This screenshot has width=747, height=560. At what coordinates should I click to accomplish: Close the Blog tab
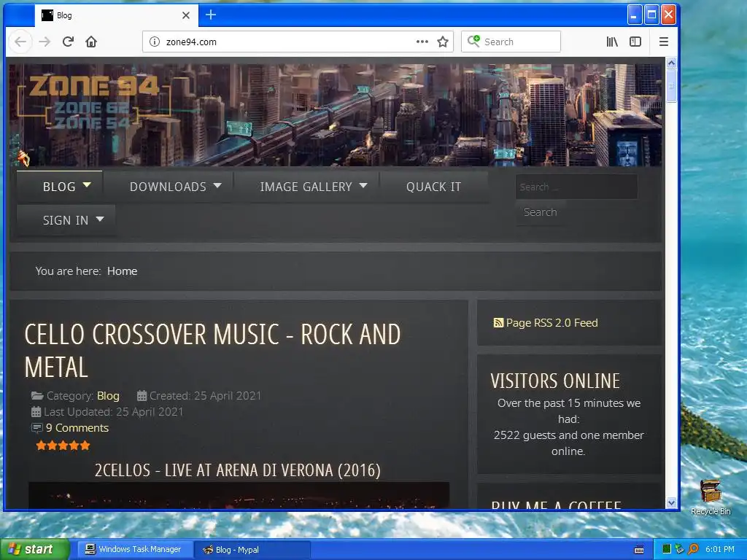coord(186,15)
